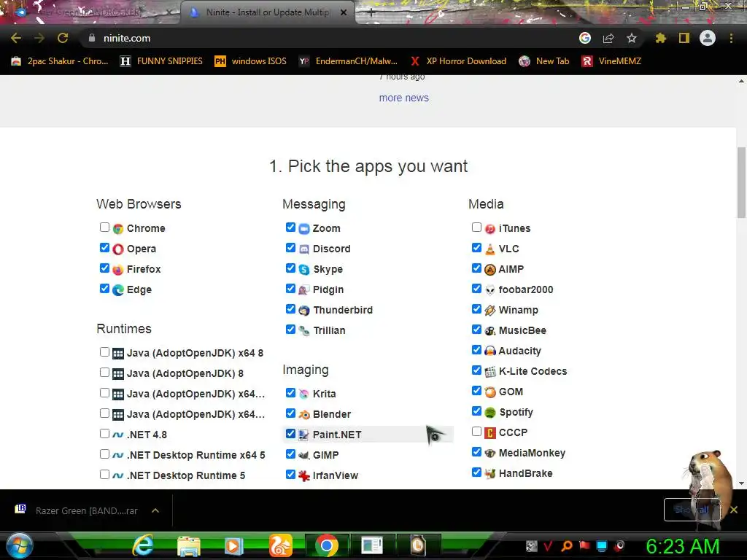Click the Show all downloads button
The image size is (747, 560).
click(x=692, y=510)
